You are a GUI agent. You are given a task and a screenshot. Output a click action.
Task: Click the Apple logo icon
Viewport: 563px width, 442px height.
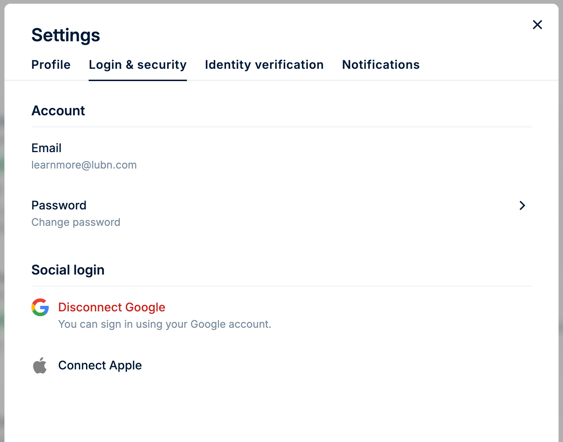[40, 366]
